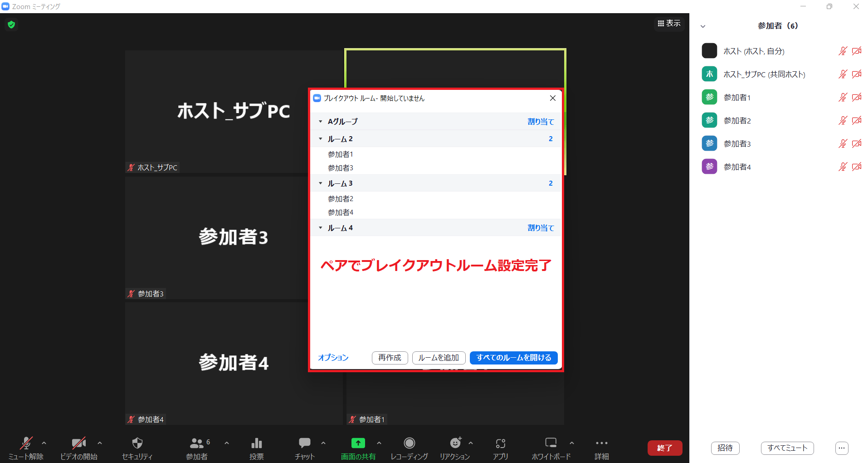Start video with ビデオの開始 button

pos(78,443)
